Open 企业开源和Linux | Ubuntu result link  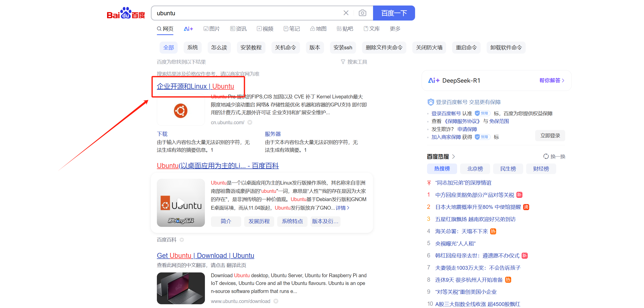[195, 86]
